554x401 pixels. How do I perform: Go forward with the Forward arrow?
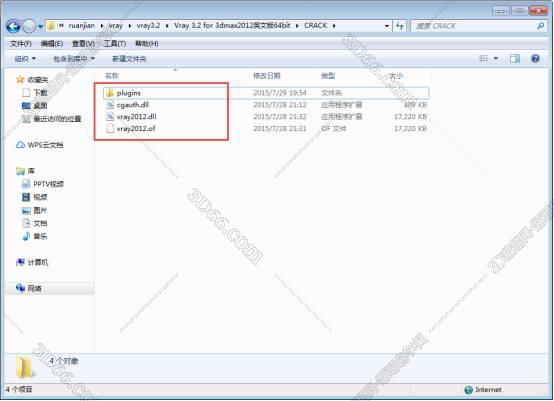point(29,26)
